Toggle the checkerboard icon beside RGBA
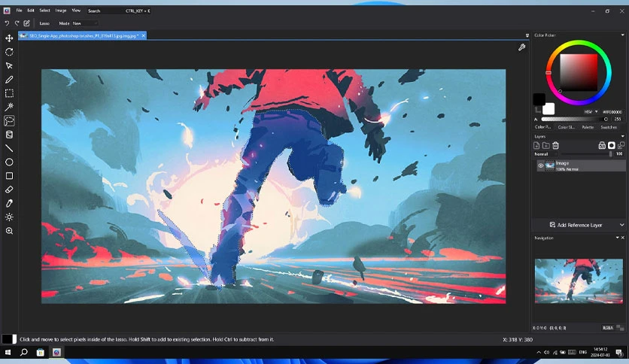Image resolution: width=629 pixels, height=364 pixels. pos(620,328)
